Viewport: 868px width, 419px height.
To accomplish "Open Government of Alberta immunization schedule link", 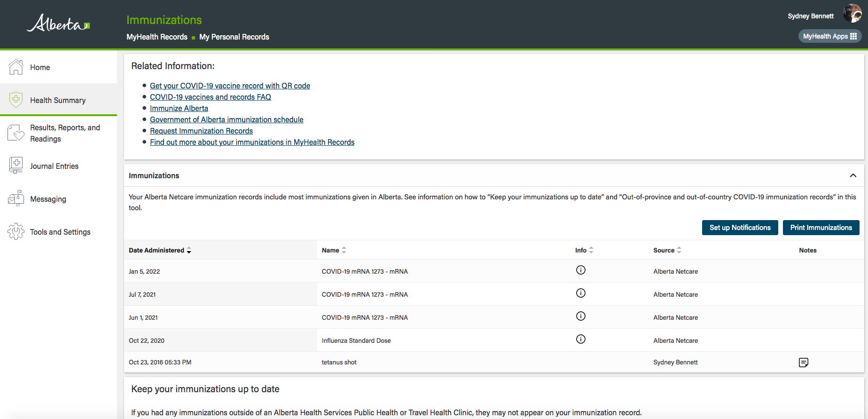I will point(227,119).
